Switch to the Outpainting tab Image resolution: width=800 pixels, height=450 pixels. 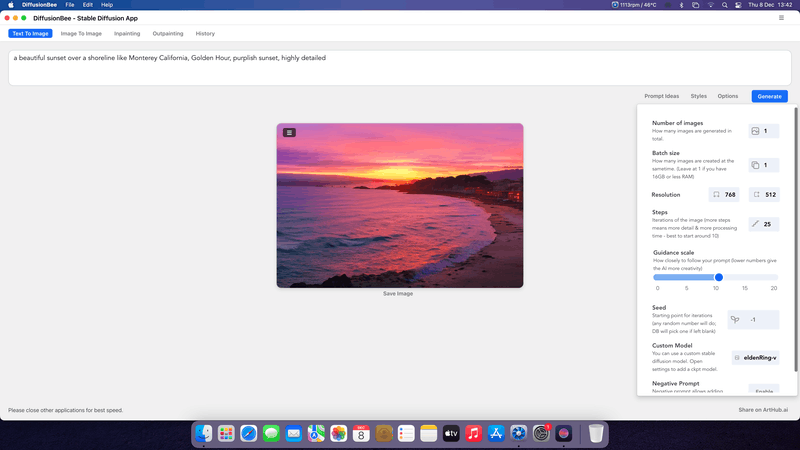point(168,34)
